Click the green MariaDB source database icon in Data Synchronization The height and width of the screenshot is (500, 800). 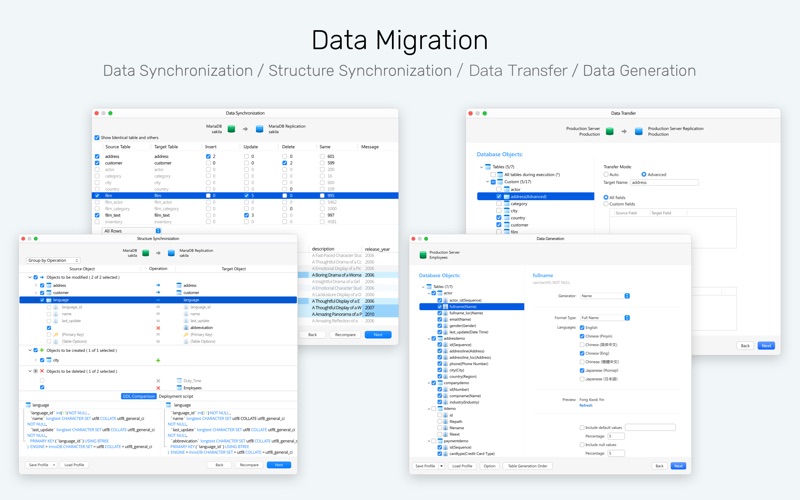(x=231, y=129)
